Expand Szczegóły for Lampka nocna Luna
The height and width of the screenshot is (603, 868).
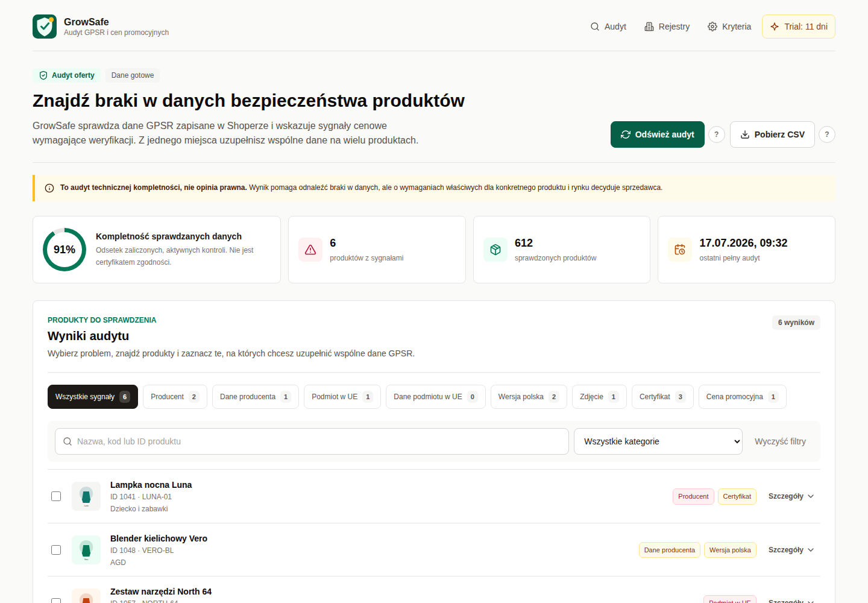(791, 496)
